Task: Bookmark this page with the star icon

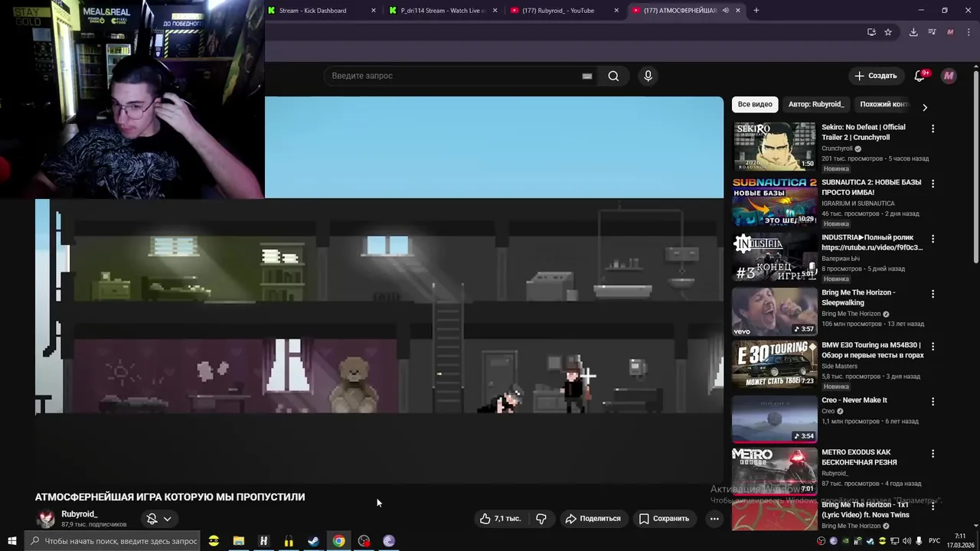Action: (x=888, y=32)
